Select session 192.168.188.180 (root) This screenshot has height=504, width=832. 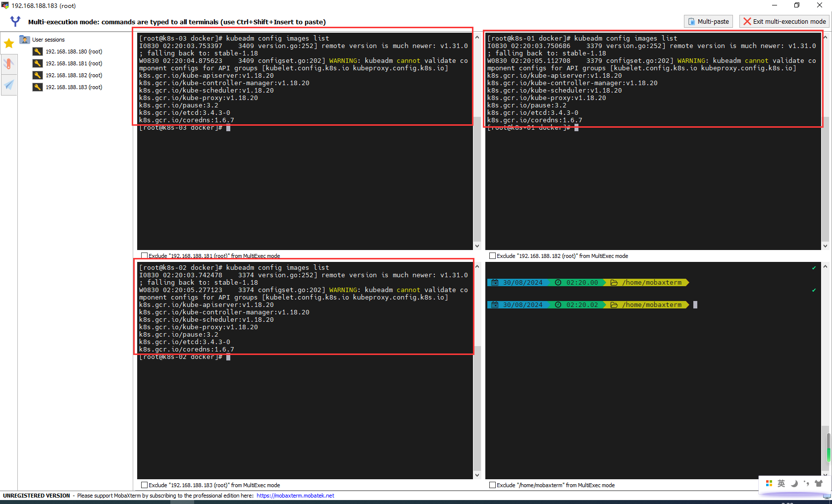tap(74, 51)
